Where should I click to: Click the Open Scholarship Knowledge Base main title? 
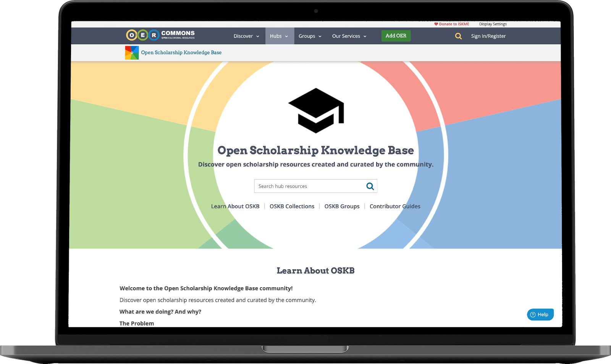pos(316,150)
